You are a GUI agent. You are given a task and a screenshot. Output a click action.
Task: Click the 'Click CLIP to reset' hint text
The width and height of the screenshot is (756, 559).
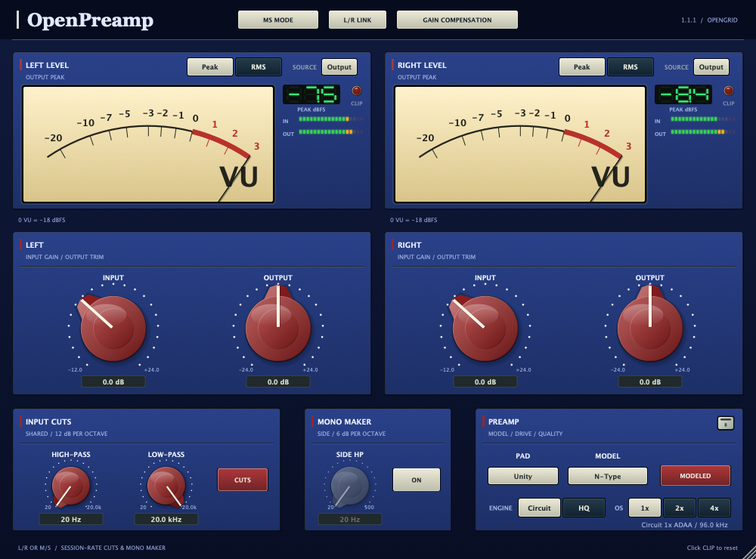click(x=712, y=548)
